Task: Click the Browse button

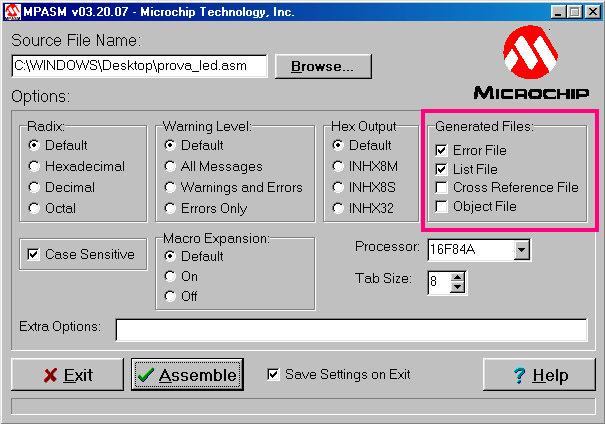Action: [x=323, y=66]
